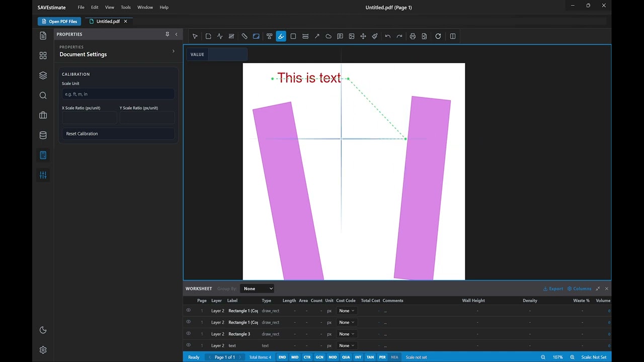Click Reset Calibration button
644x362 pixels.
pyautogui.click(x=118, y=134)
